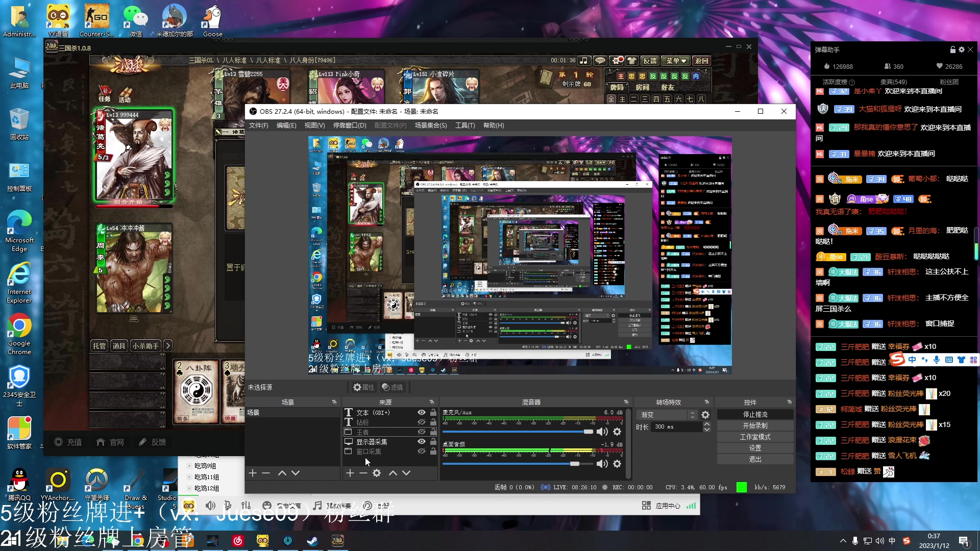This screenshot has width=980, height=551.
Task: Mute the 麦克风/Aux audio channel
Action: point(602,432)
